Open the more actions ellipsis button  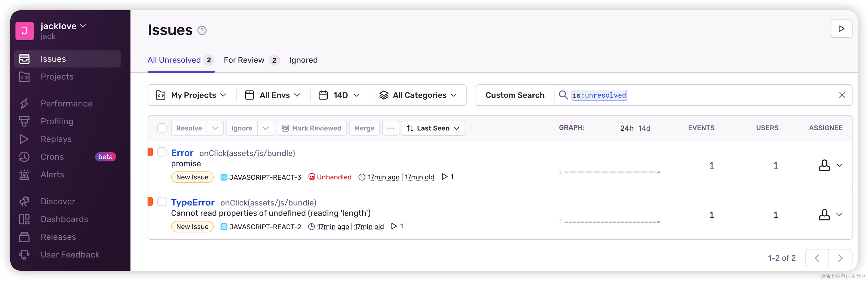[x=391, y=128]
